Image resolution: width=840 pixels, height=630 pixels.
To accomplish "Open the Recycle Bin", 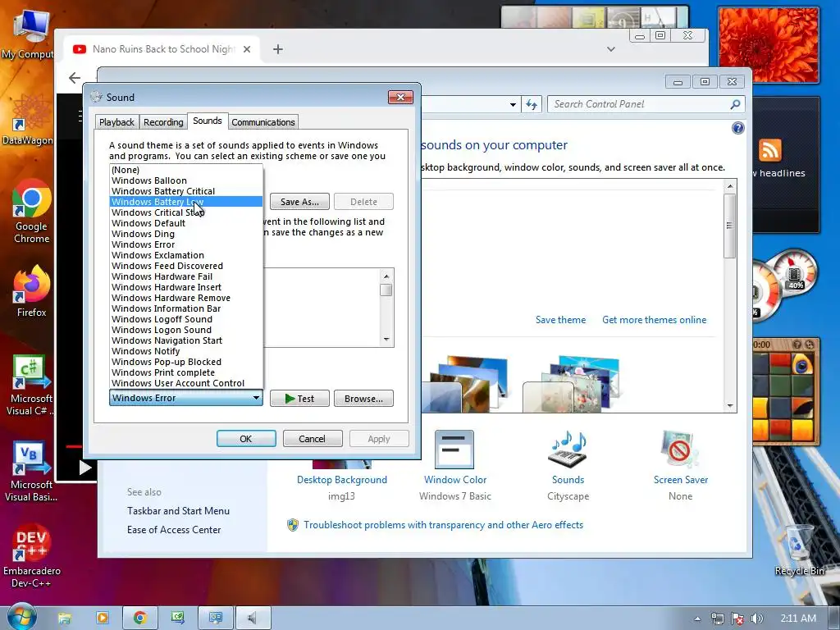I will pyautogui.click(x=799, y=550).
